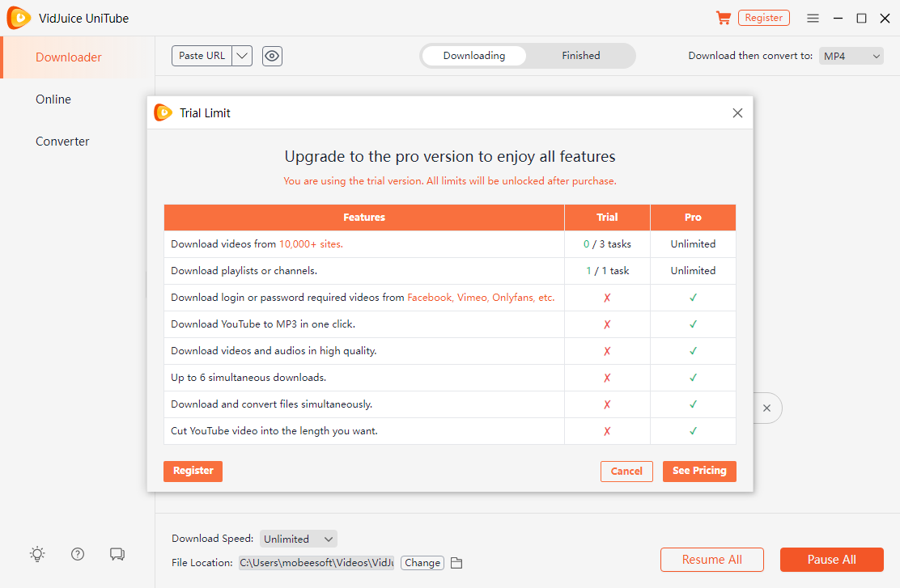
Task: Click "Cut YouTube video into the length" row
Action: (364, 431)
